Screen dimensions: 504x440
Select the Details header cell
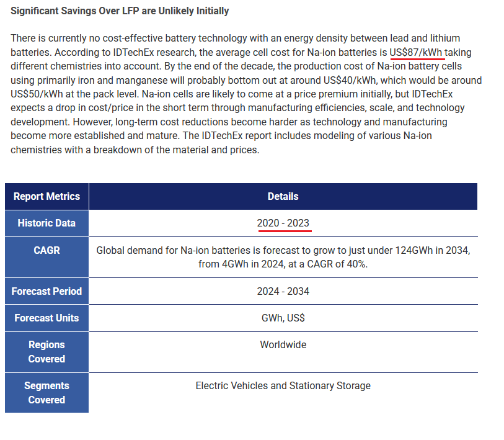[283, 196]
